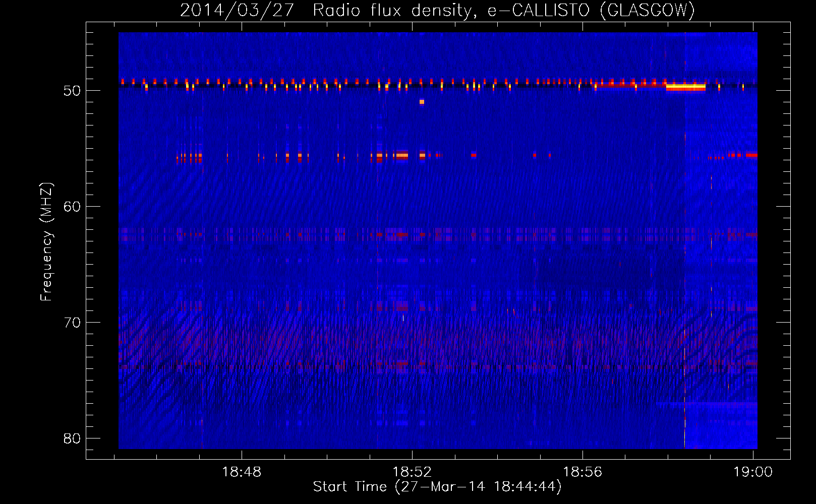
Task: Click the 80 frequency tick label
Action: [72, 438]
